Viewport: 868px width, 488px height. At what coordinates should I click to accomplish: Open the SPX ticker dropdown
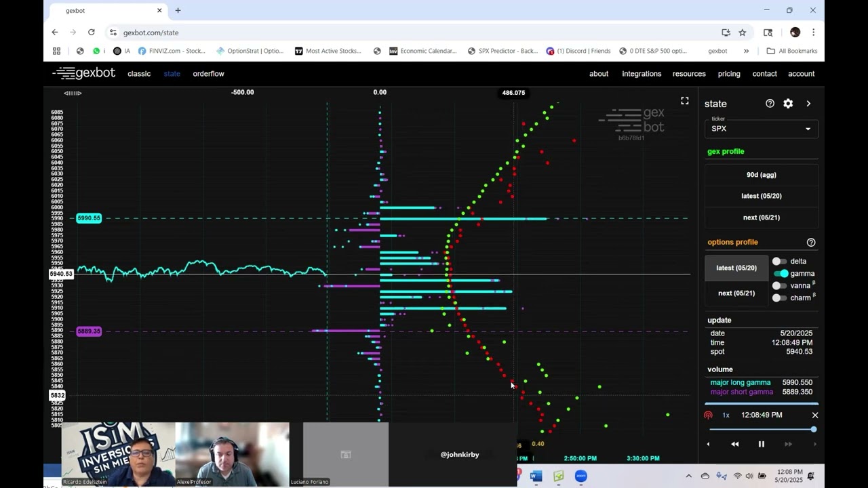tap(761, 128)
